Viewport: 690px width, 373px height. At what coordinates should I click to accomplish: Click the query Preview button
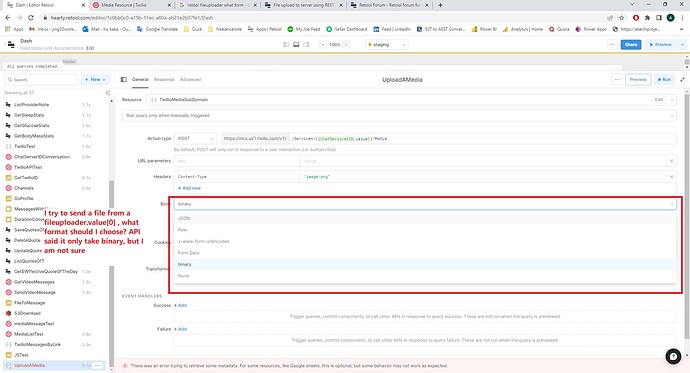(638, 80)
